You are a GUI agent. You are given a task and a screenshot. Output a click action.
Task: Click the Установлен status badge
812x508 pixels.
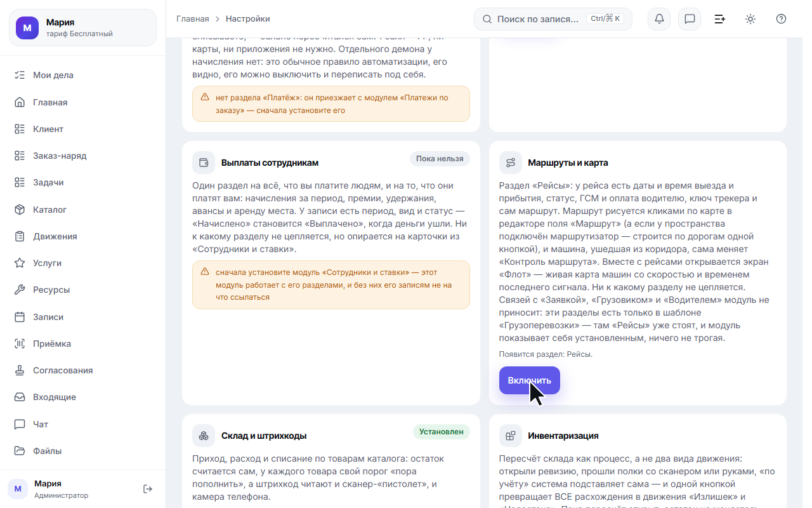(441, 432)
